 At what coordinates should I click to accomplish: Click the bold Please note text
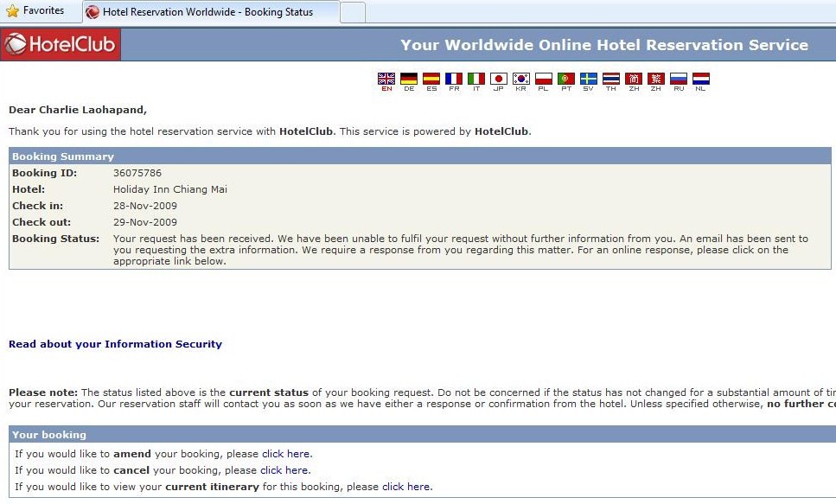click(x=43, y=392)
